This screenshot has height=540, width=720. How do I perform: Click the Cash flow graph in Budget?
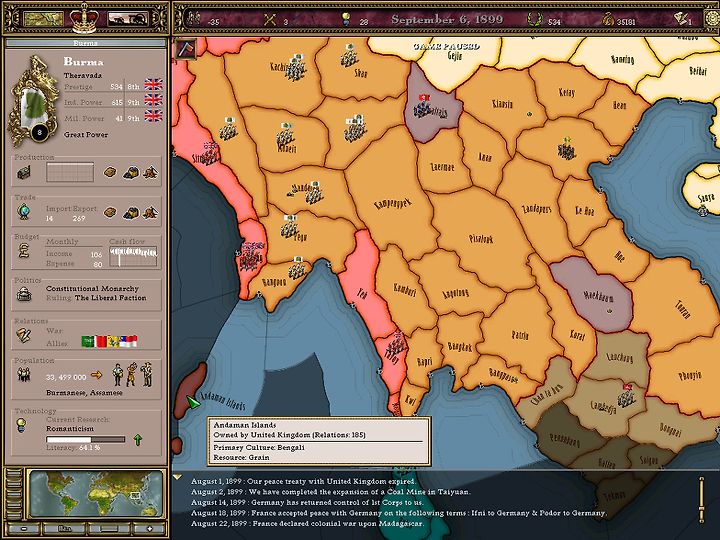pyautogui.click(x=133, y=256)
